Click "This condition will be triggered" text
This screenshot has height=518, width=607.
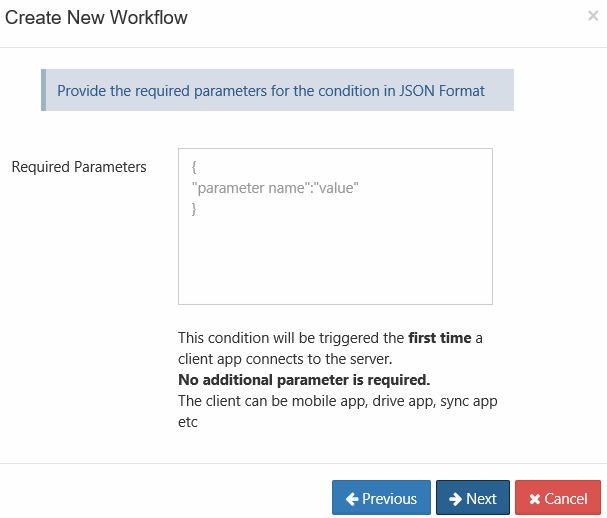(290, 338)
